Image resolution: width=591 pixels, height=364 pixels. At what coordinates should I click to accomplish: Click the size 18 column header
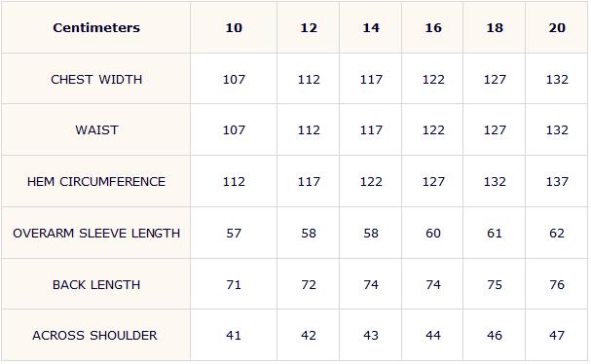coord(495,28)
